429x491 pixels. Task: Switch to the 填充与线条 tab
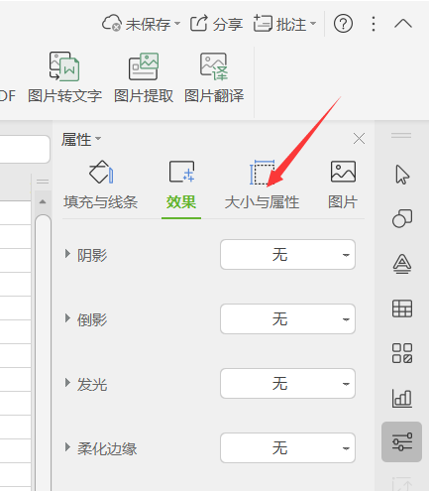coord(101,185)
